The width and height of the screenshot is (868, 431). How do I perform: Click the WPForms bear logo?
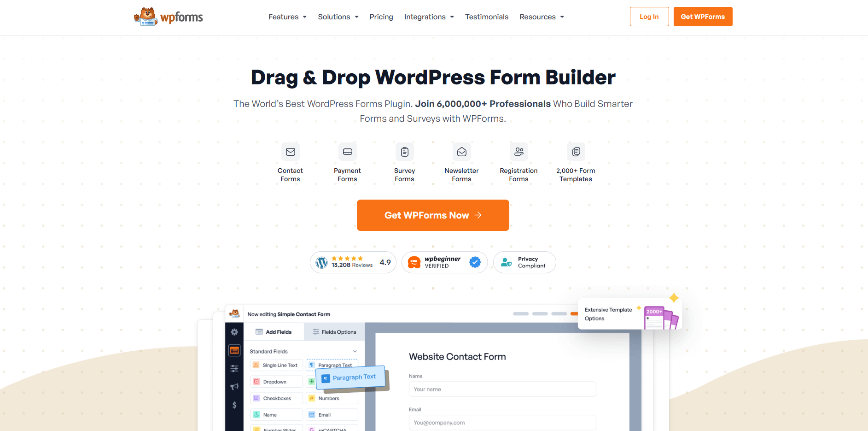coord(146,17)
